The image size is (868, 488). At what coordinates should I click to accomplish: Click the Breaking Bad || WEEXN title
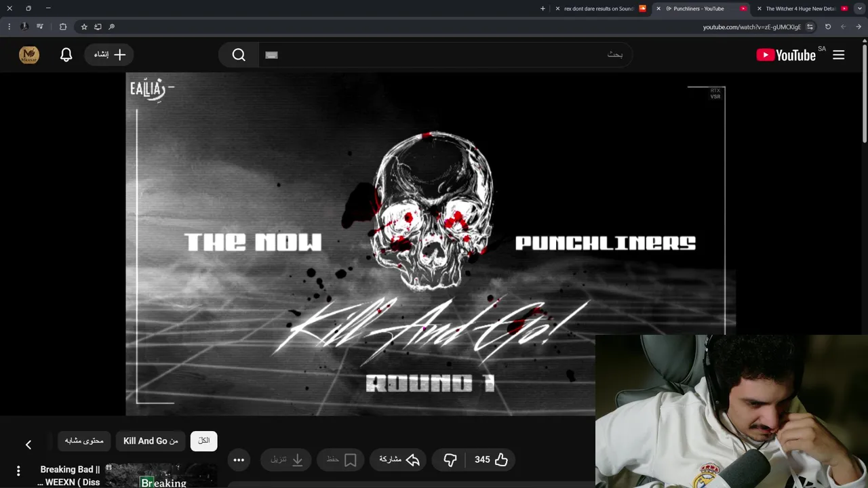pos(69,476)
